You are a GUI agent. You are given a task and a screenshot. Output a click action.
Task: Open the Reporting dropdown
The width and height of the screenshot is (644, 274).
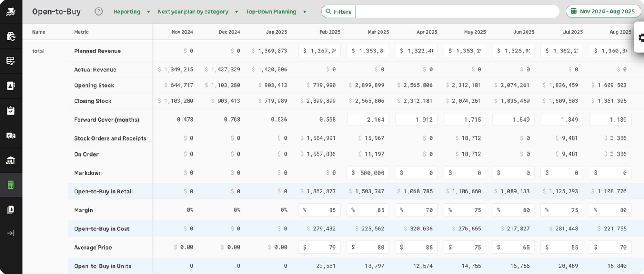click(131, 12)
